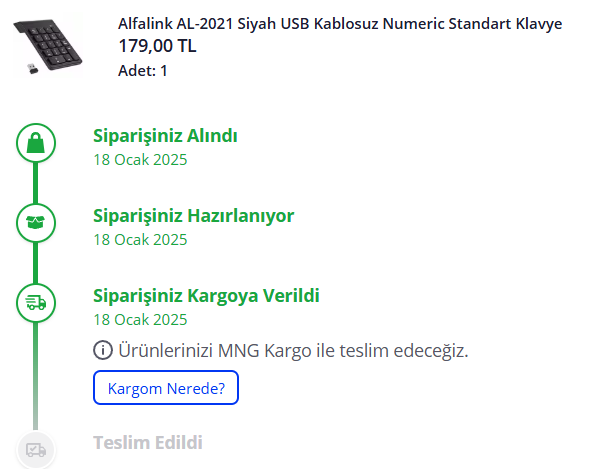Click the MNG Kargo delivery message text
The width and height of the screenshot is (602, 469).
pos(293,350)
